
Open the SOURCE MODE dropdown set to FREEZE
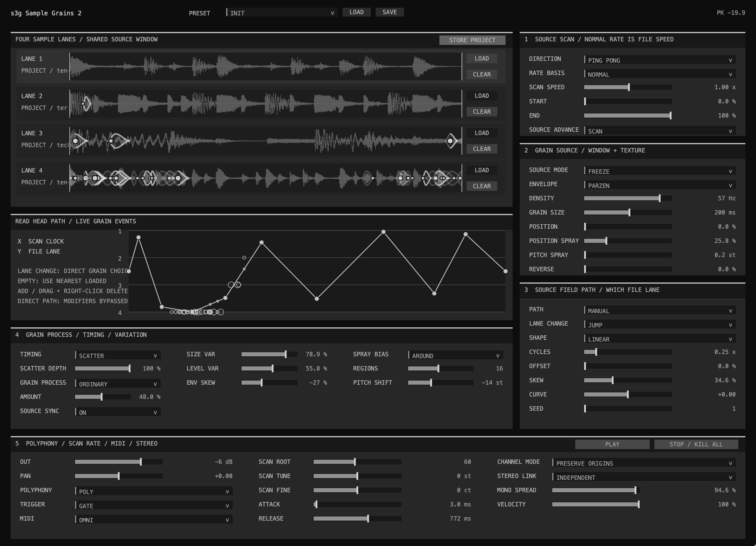point(660,171)
